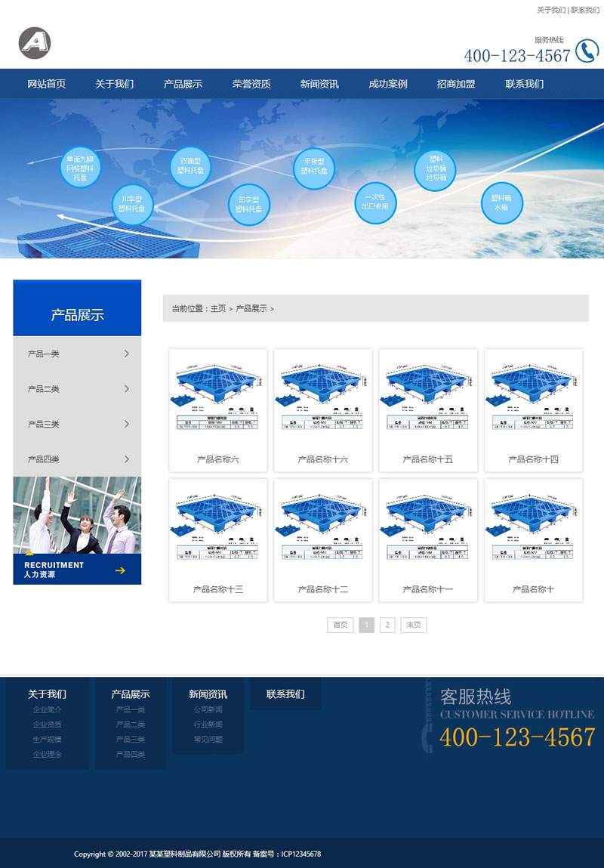Go to 首页 pagination button

click(x=341, y=625)
